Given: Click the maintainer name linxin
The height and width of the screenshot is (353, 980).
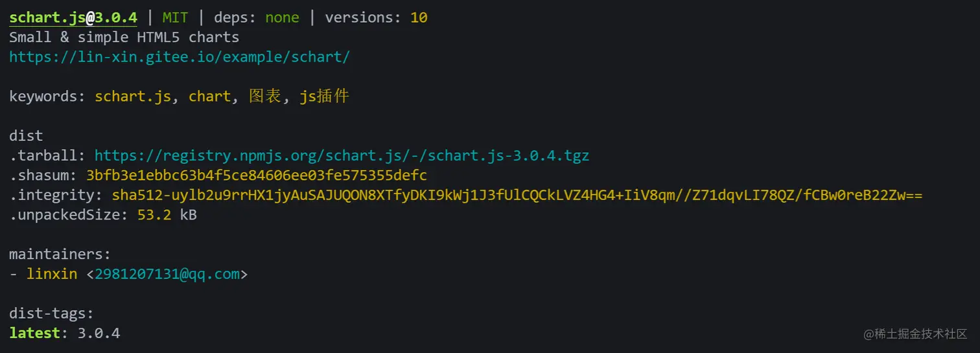Looking at the screenshot, I should pos(52,274).
